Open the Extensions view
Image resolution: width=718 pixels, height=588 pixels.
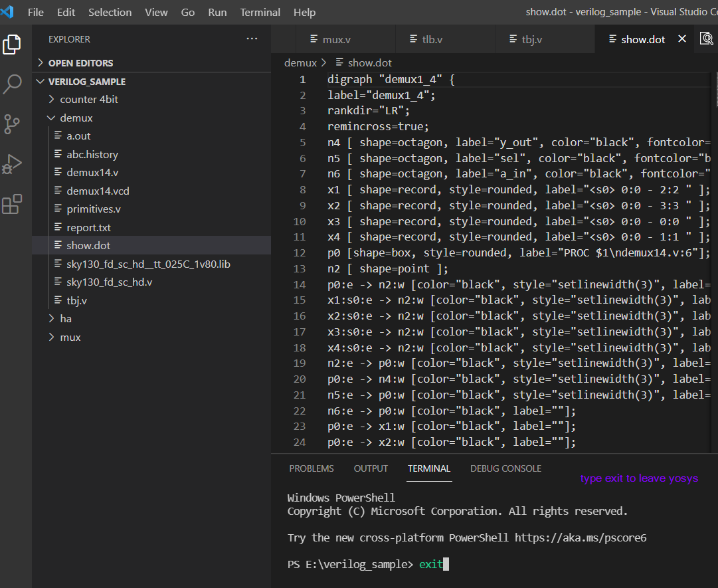[12, 204]
